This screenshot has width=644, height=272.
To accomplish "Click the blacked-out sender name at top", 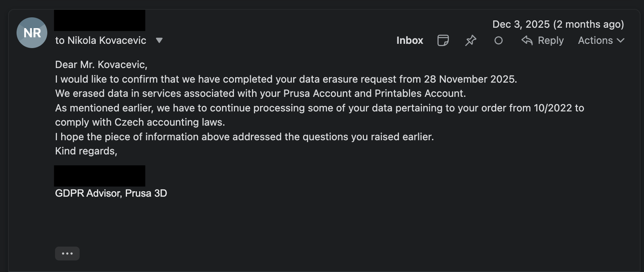I will click(99, 20).
